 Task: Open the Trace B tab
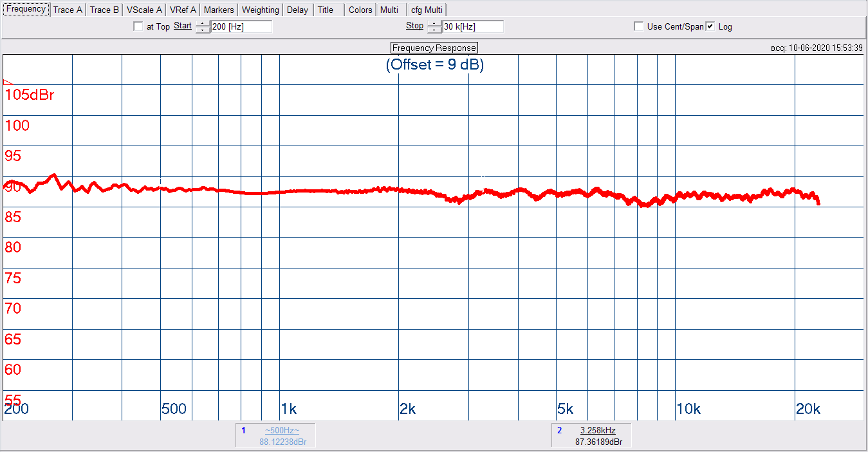click(x=104, y=10)
